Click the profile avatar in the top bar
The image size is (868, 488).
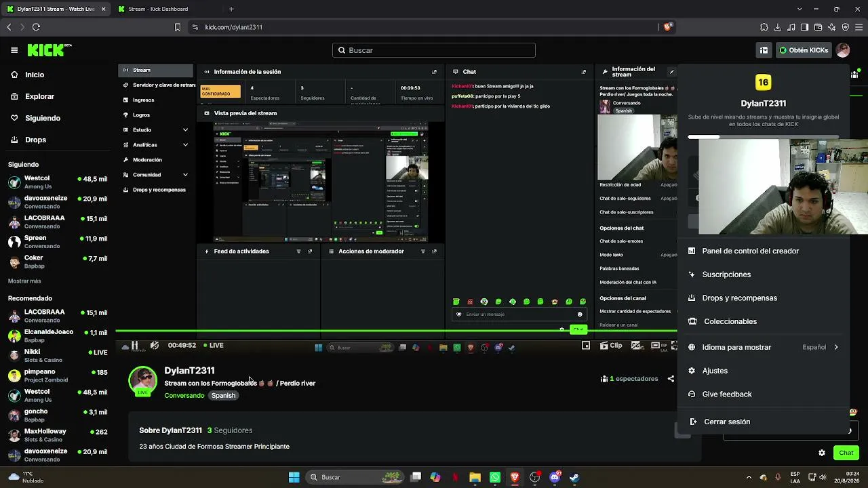click(843, 50)
